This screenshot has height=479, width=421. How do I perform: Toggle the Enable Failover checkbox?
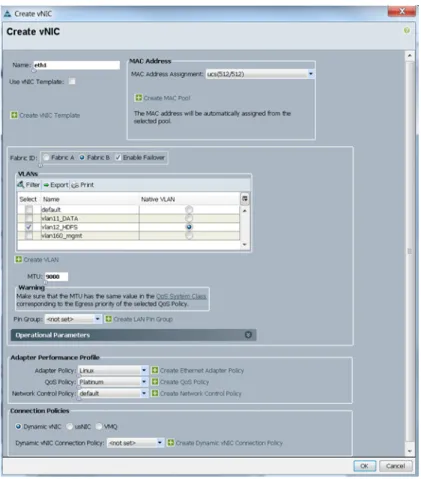[x=118, y=157]
